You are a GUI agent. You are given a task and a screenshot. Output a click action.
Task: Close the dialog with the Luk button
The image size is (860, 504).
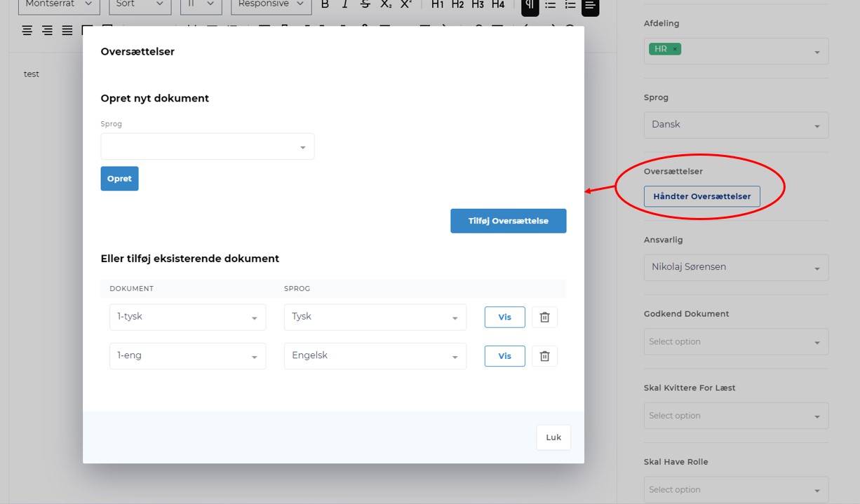553,437
